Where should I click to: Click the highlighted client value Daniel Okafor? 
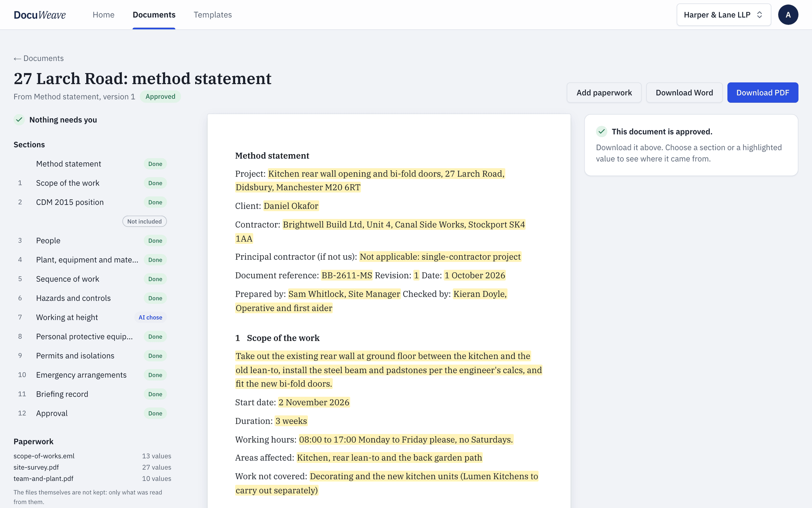pos(291,206)
